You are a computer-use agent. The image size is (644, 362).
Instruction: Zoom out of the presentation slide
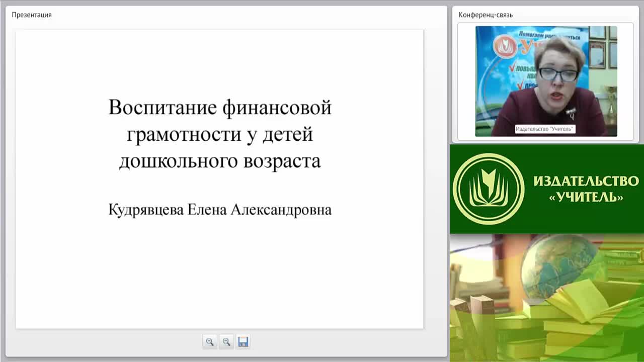(226, 342)
